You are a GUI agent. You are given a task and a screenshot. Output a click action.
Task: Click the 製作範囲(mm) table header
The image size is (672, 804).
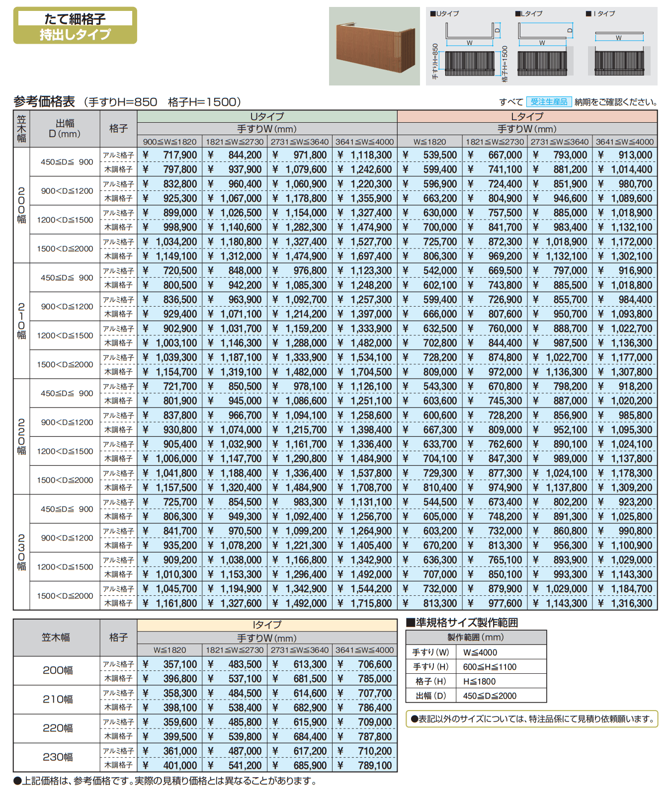click(476, 638)
